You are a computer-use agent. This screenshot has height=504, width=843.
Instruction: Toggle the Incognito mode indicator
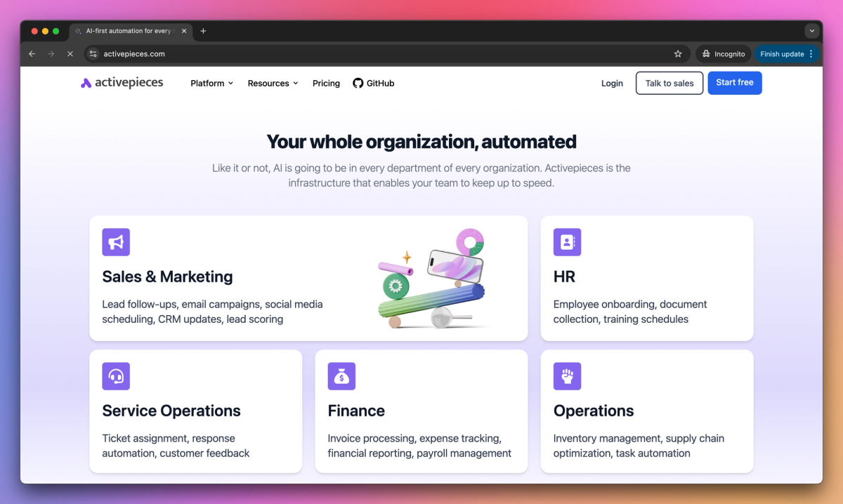[723, 53]
